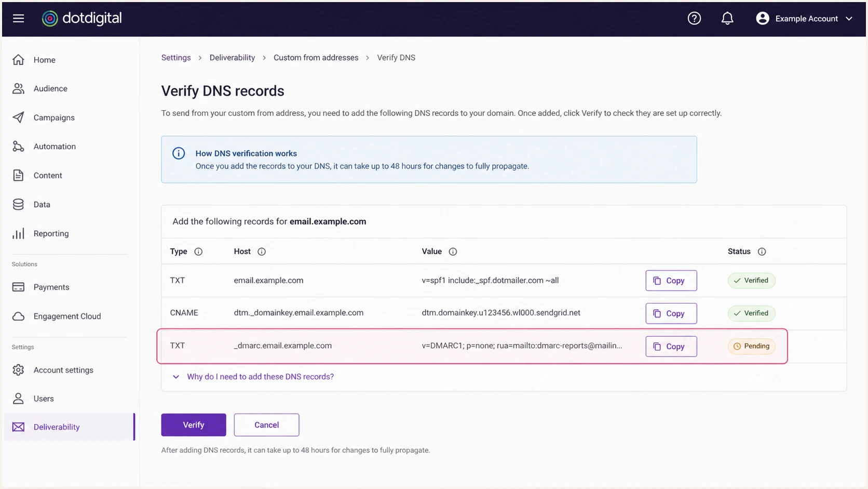Click the Deliverability breadcrumb link
Screen dimensions: 868x489
(x=232, y=58)
